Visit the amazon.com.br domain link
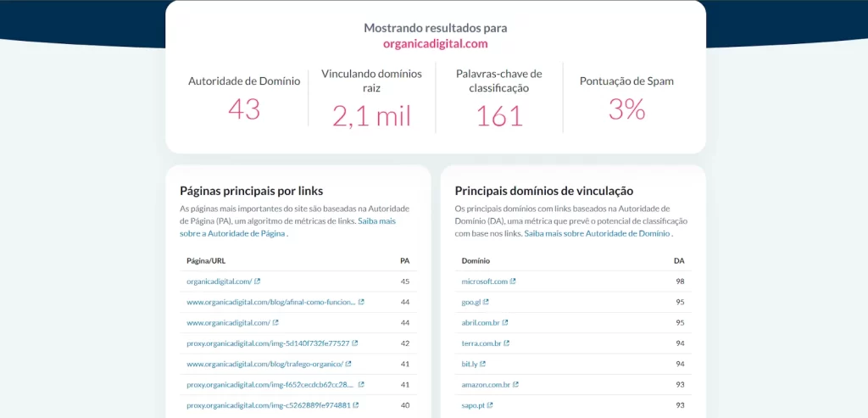Screen dimensions: 868x418 [487, 384]
